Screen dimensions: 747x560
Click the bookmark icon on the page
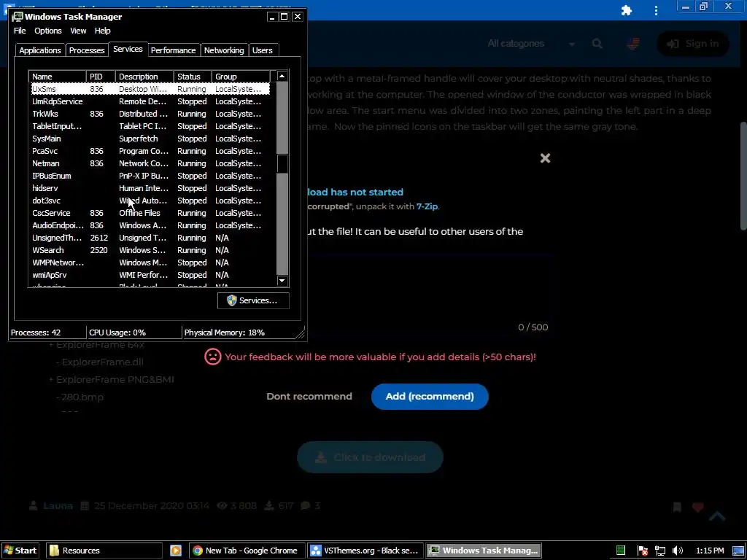coord(677,507)
